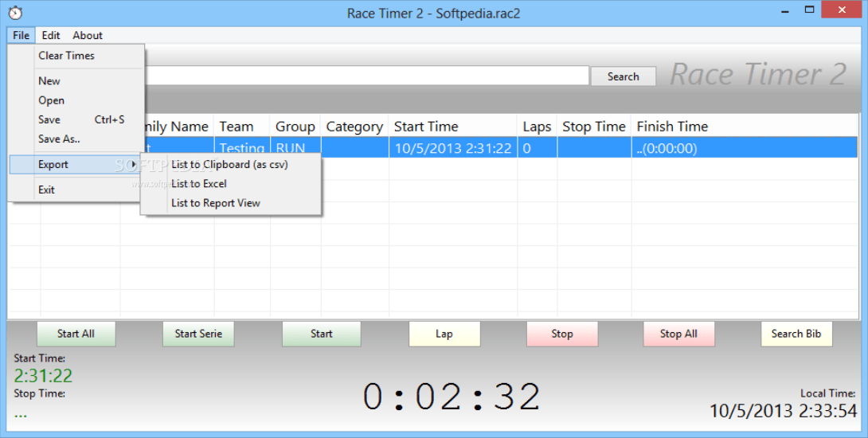The height and width of the screenshot is (438, 868).
Task: Open the About menu
Action: click(x=88, y=36)
